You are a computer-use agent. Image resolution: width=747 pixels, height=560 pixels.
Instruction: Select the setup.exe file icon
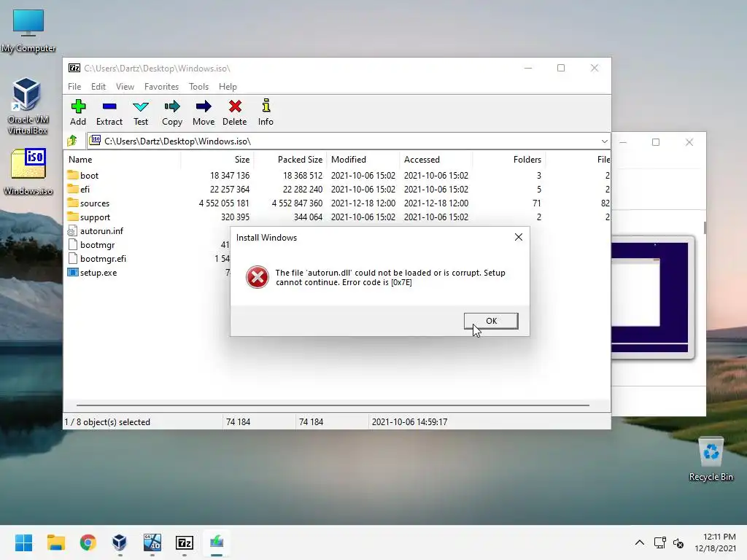(72, 273)
